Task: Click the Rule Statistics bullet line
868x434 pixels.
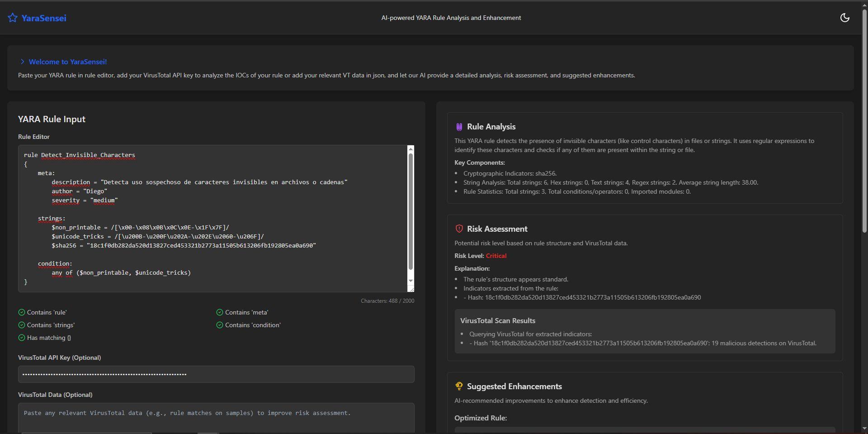Action: point(577,191)
